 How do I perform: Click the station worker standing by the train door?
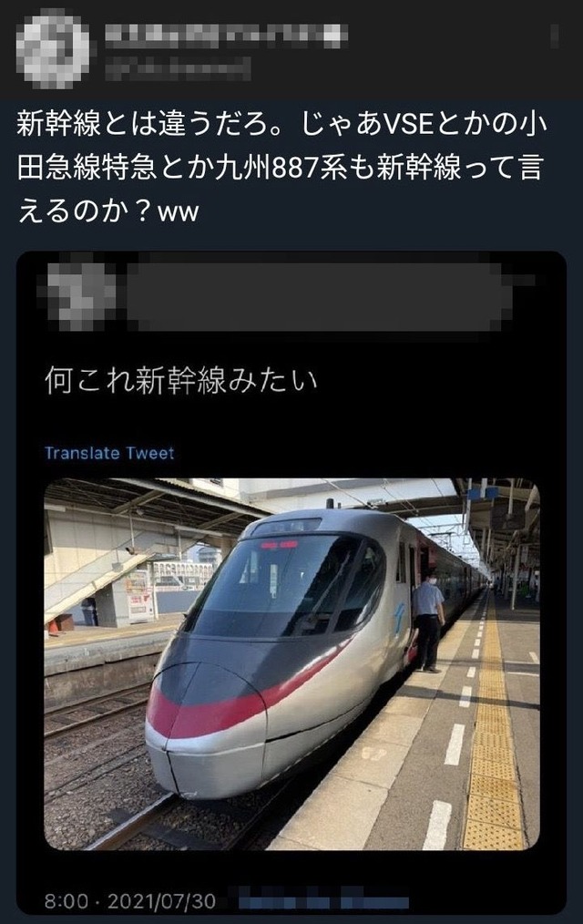(x=427, y=623)
